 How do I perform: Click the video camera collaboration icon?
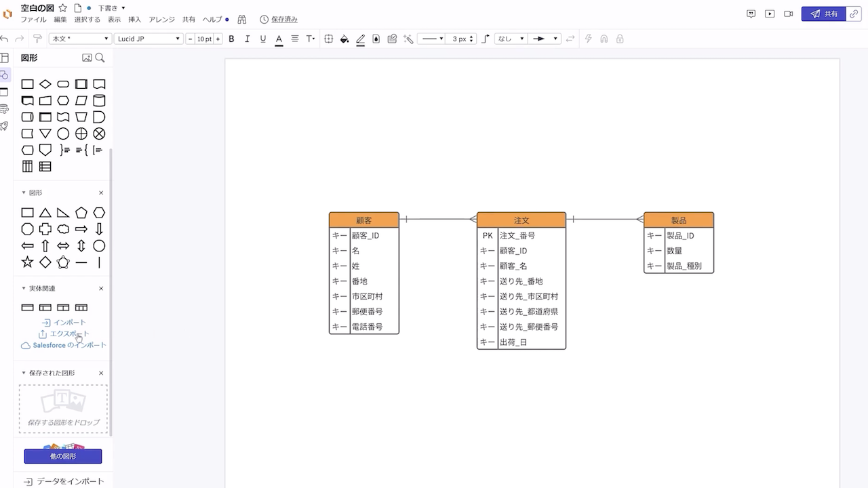pos(788,14)
